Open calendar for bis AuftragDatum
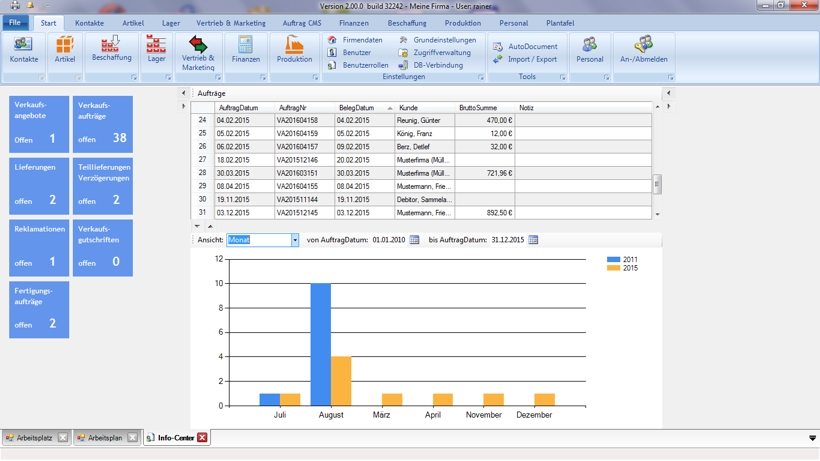This screenshot has height=461, width=820. coord(533,239)
